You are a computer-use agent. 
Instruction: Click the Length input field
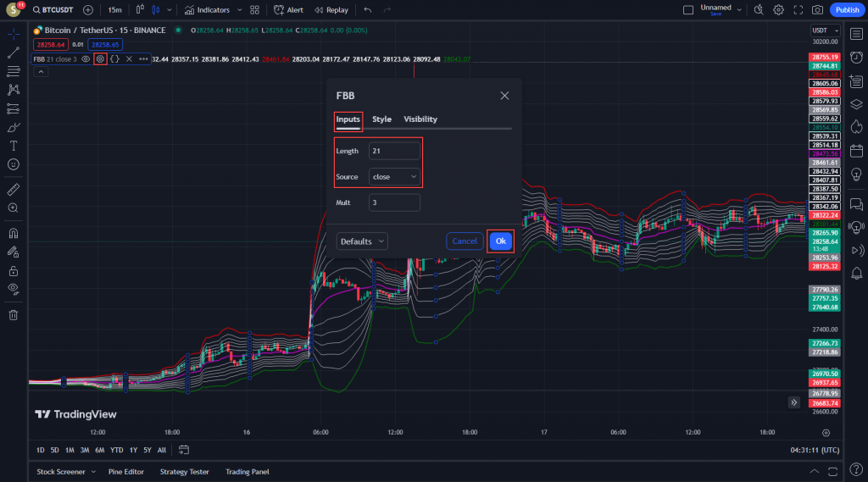[394, 151]
